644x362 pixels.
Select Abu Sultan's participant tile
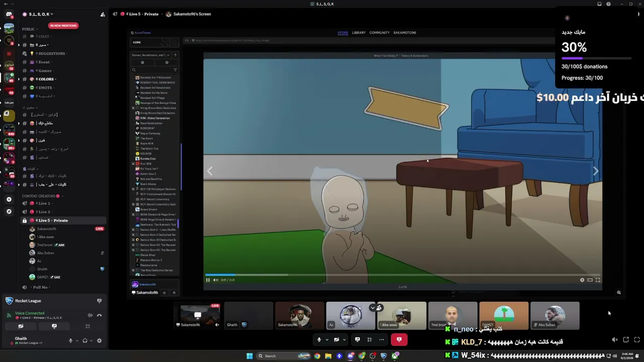555,316
